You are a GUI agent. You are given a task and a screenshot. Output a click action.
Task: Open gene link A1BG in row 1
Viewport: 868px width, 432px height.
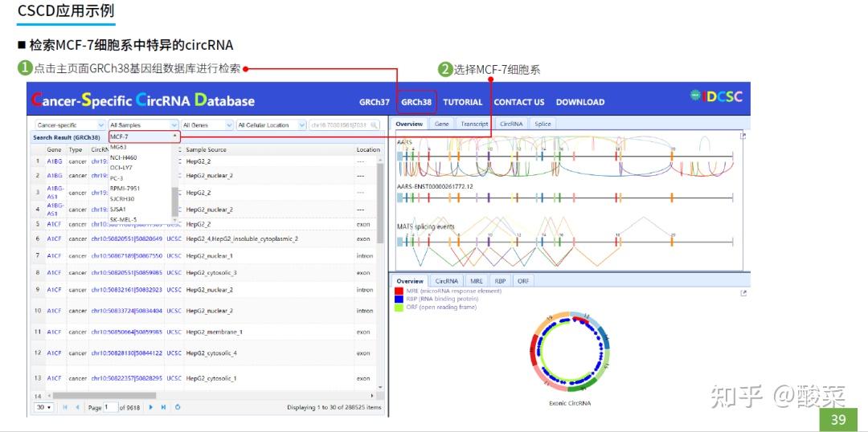click(55, 161)
